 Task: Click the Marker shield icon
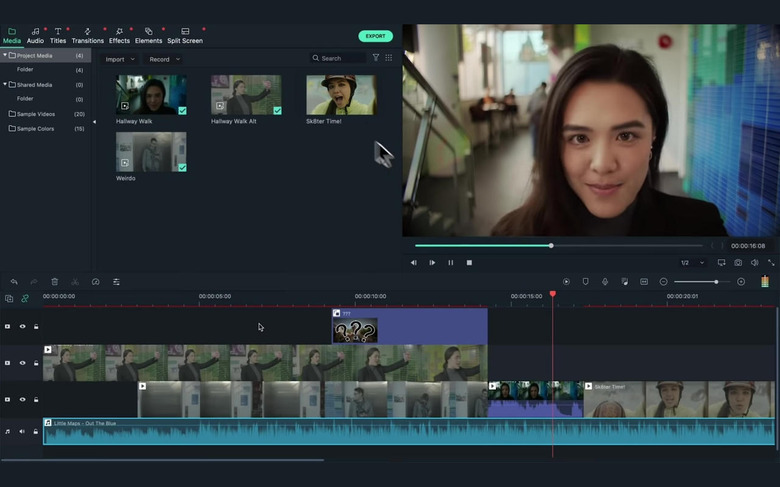(585, 282)
